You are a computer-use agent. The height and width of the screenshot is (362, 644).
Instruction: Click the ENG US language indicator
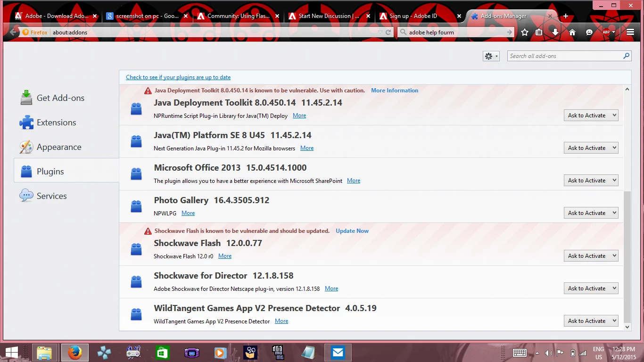(598, 353)
